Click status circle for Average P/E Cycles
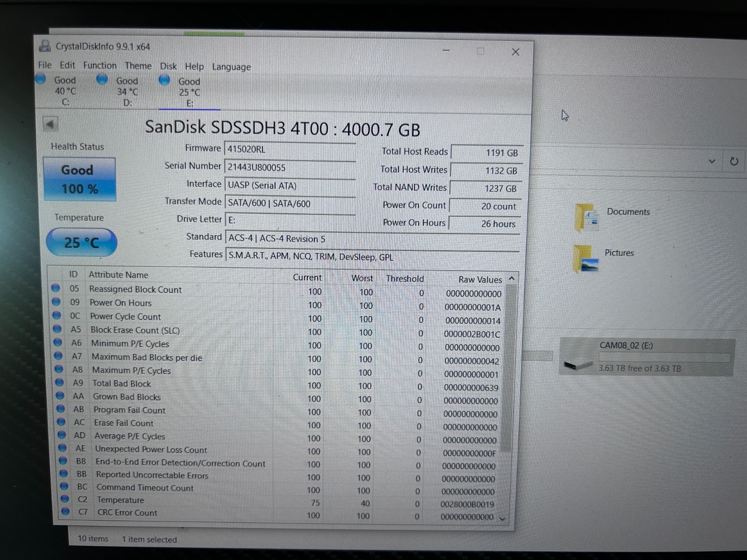Screen dimensions: 747x560 click(x=62, y=434)
